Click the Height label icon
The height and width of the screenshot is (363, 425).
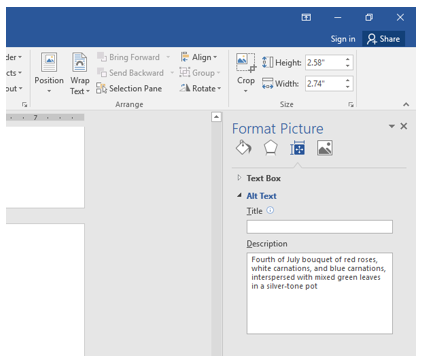click(267, 62)
